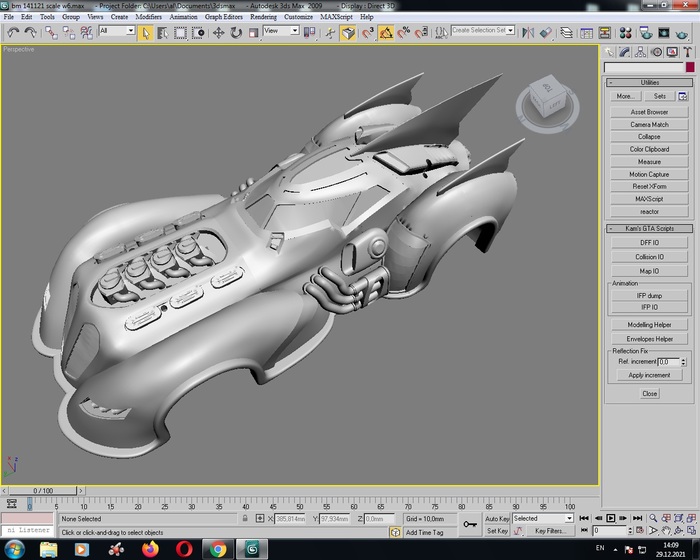Screen dimensions: 700x560
Task: Click the object color swatch
Action: pos(690,67)
